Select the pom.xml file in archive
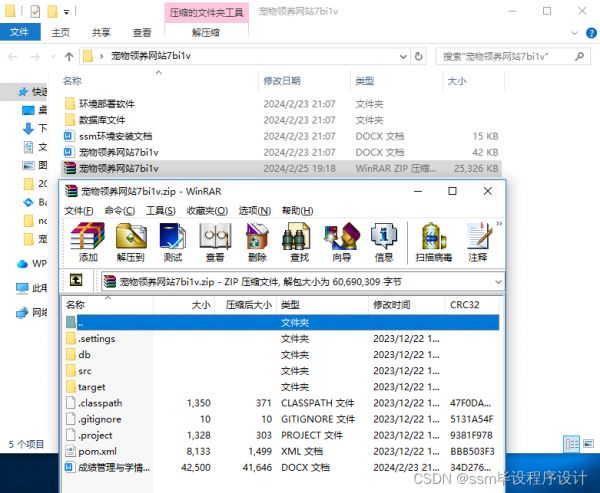 (98, 451)
